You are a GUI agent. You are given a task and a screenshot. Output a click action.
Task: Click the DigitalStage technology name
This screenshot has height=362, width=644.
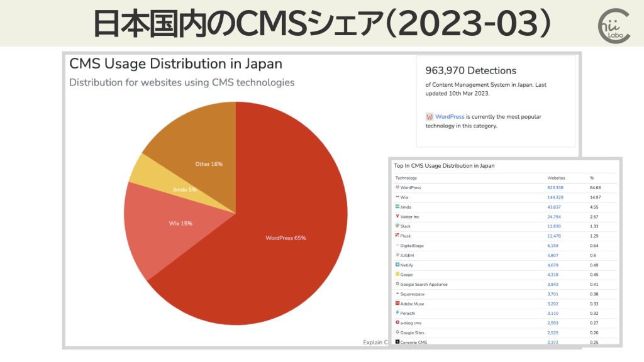coord(412,246)
